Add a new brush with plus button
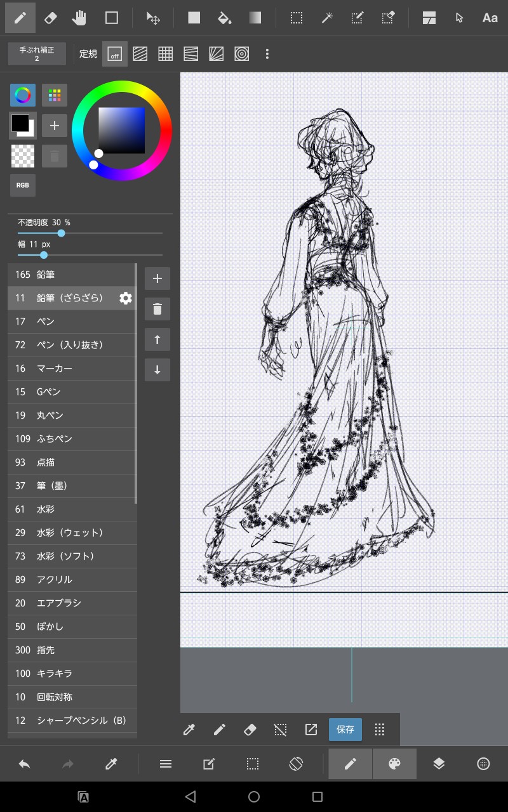The width and height of the screenshot is (508, 812). [x=157, y=278]
